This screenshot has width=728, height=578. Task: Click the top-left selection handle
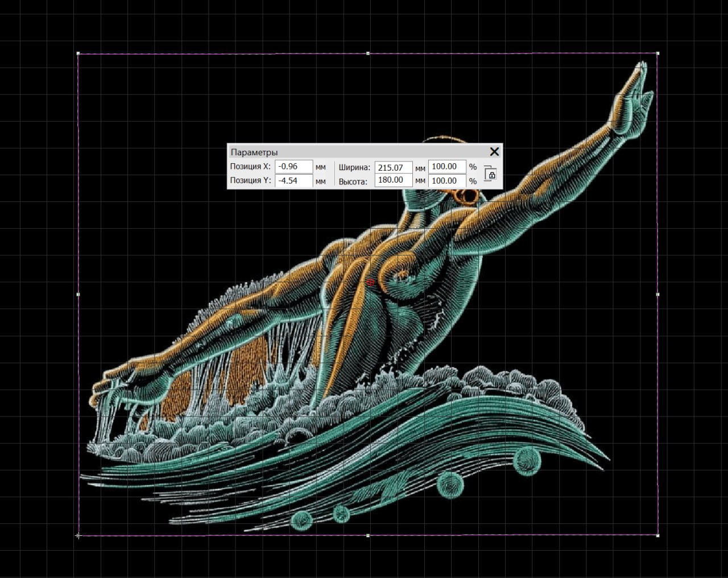point(78,53)
